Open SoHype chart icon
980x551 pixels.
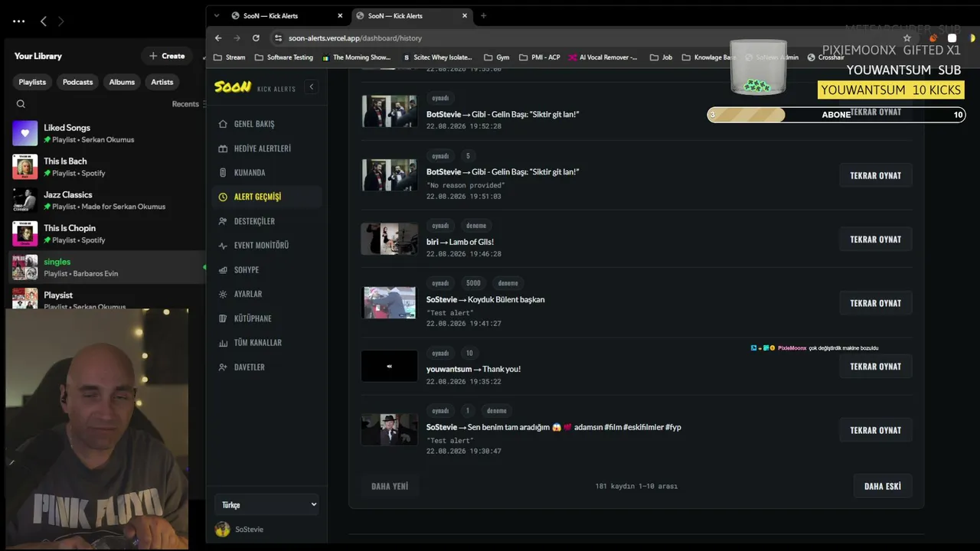[223, 270]
